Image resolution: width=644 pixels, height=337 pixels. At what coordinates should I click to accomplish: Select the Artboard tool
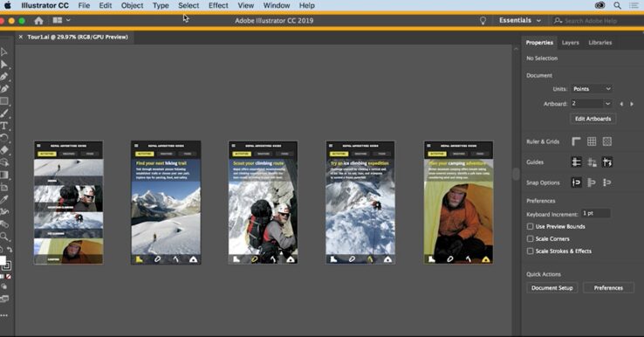pos(4,188)
